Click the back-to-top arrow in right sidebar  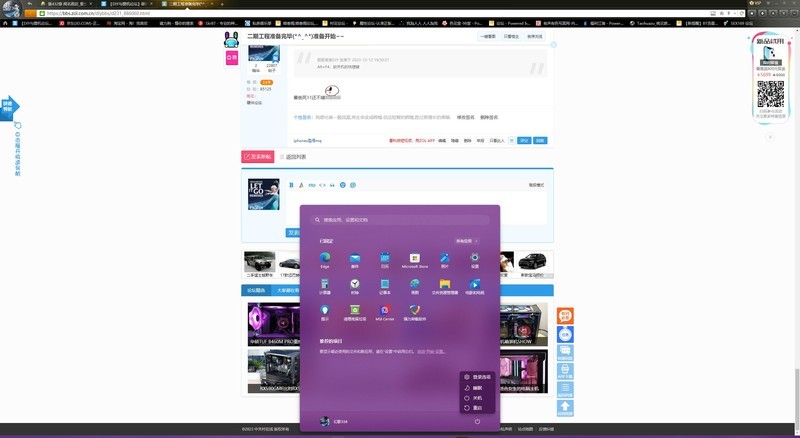[565, 407]
